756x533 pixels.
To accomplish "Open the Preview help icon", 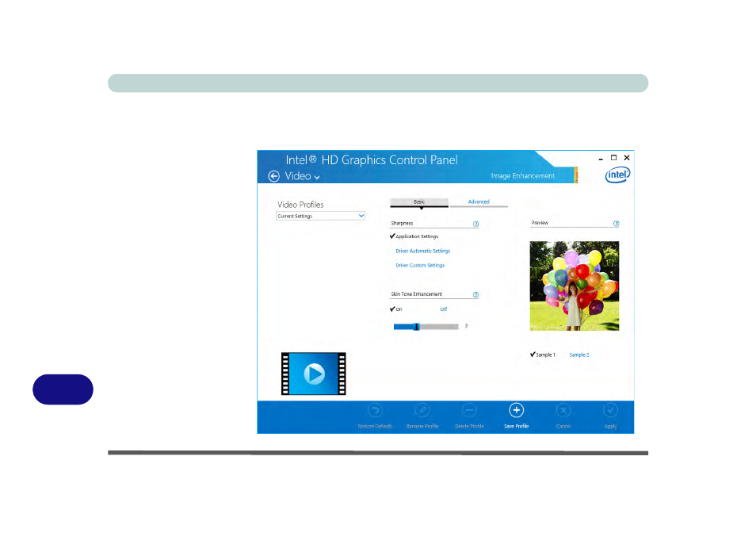I will (x=617, y=224).
